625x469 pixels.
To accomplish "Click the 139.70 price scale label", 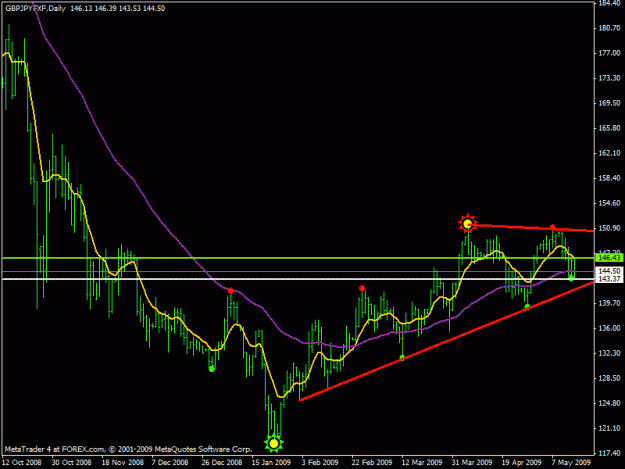I will tap(609, 303).
